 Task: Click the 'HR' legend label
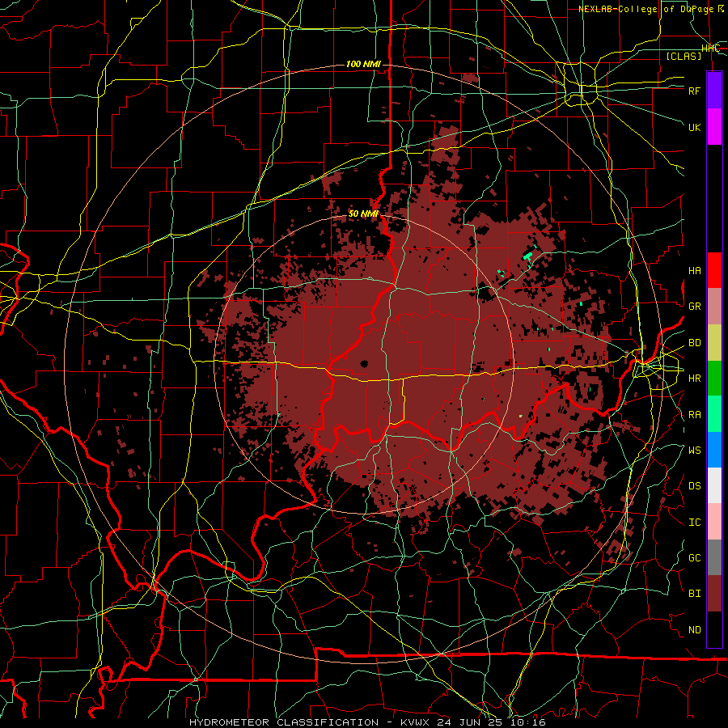tap(695, 379)
